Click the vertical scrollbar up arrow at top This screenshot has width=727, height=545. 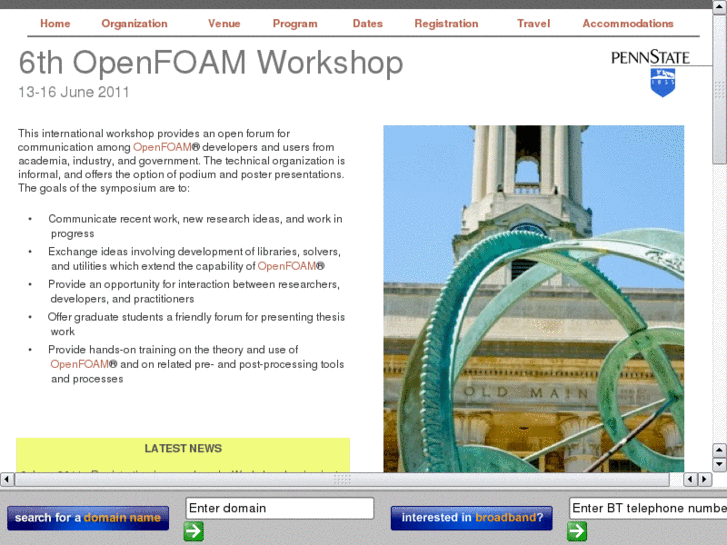720,7
